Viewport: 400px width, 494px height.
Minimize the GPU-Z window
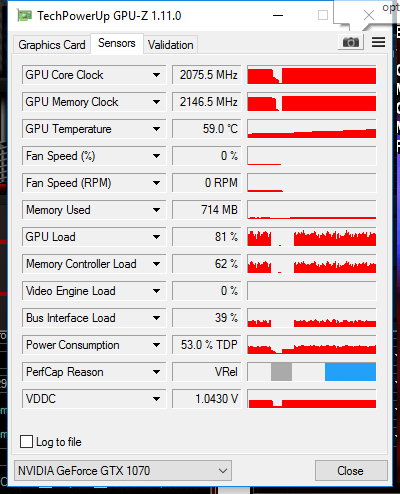tap(278, 15)
